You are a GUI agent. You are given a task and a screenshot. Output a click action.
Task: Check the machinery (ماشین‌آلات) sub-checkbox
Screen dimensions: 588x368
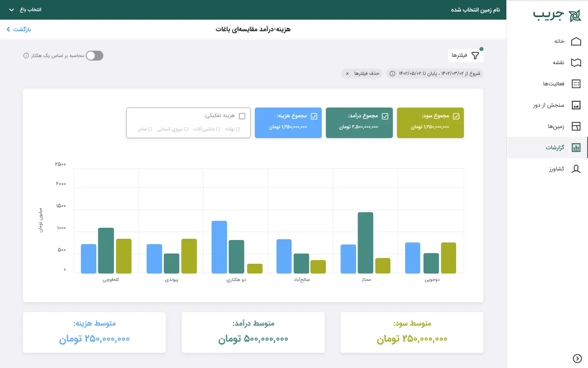(x=218, y=129)
